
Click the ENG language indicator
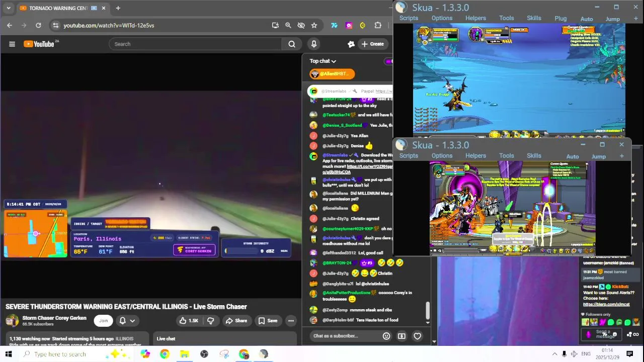point(586,354)
